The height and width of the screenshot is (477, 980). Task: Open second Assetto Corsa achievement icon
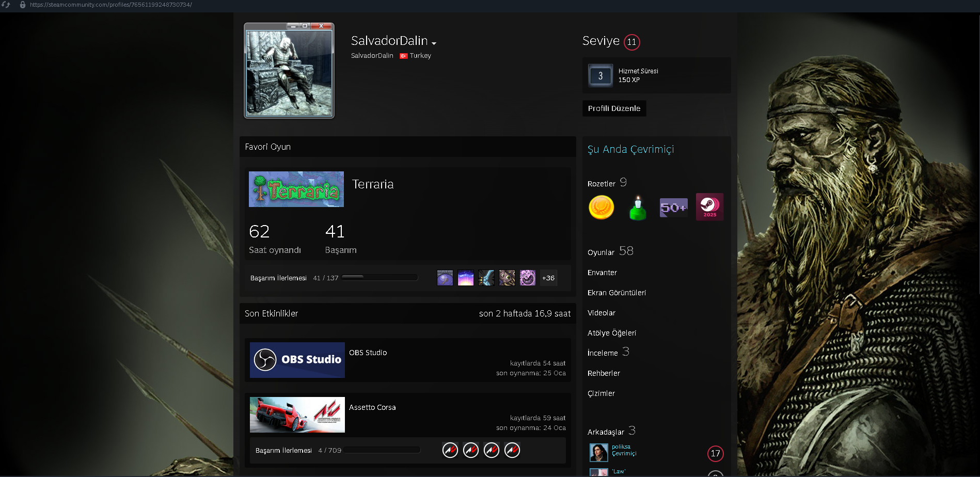(x=471, y=450)
